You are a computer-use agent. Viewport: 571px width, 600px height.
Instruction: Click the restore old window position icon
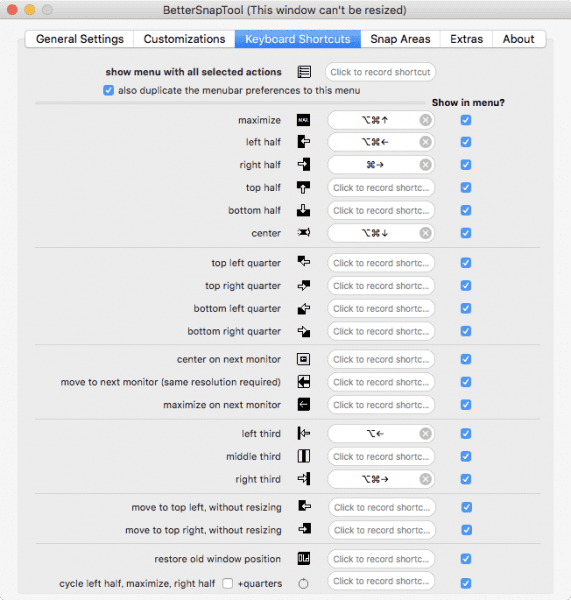pos(303,559)
